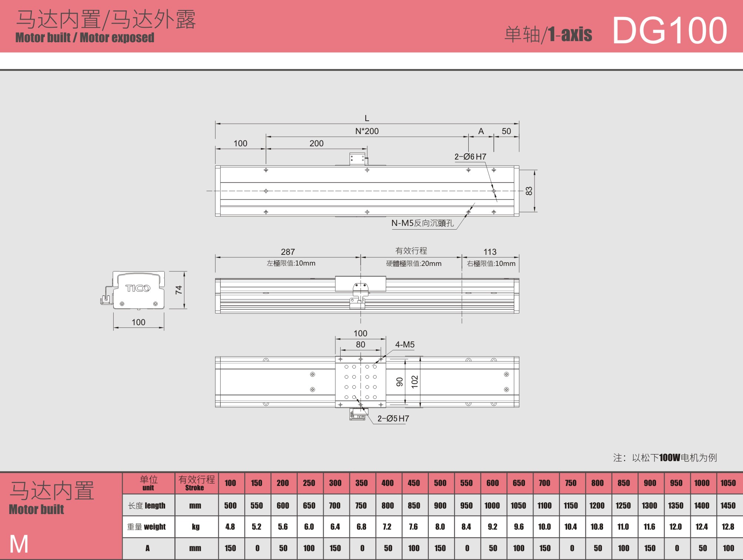743x560 pixels.
Task: Click length value '1000' in the length row
Action: point(492,506)
